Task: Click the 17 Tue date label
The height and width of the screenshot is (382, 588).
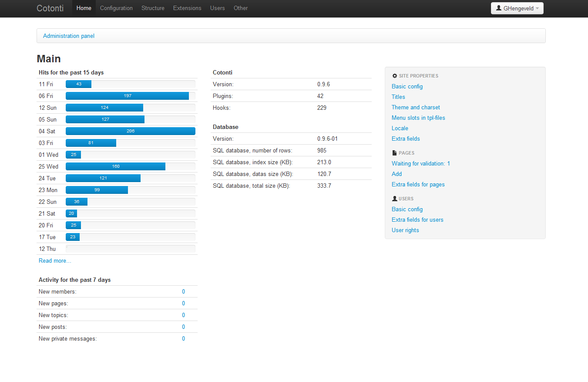Action: [x=47, y=237]
